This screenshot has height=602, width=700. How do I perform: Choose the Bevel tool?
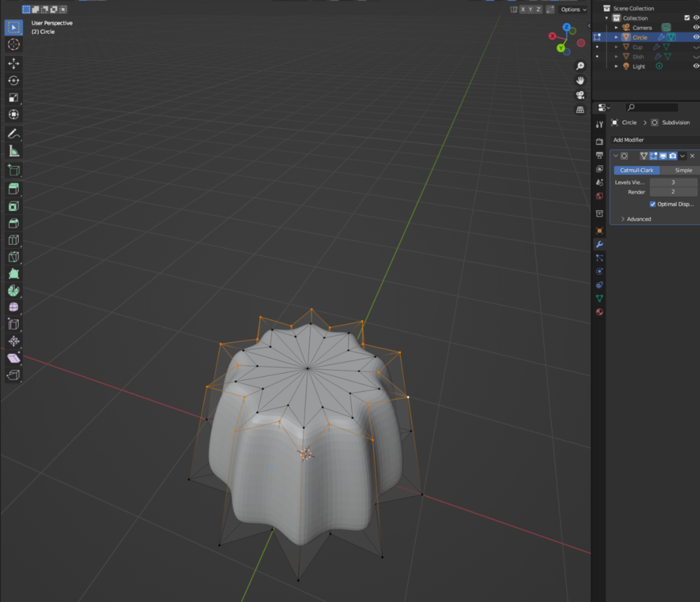[14, 223]
